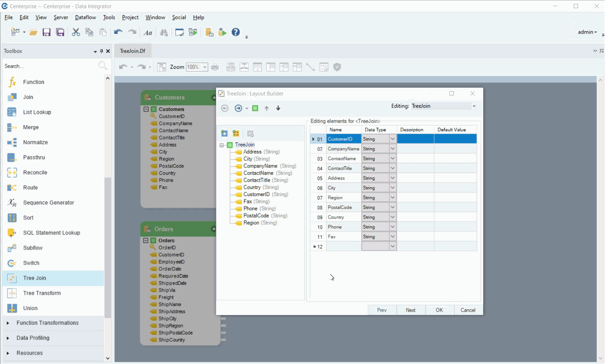Open the Editing TreeJoin dropdown
606x364 pixels.
tap(474, 106)
